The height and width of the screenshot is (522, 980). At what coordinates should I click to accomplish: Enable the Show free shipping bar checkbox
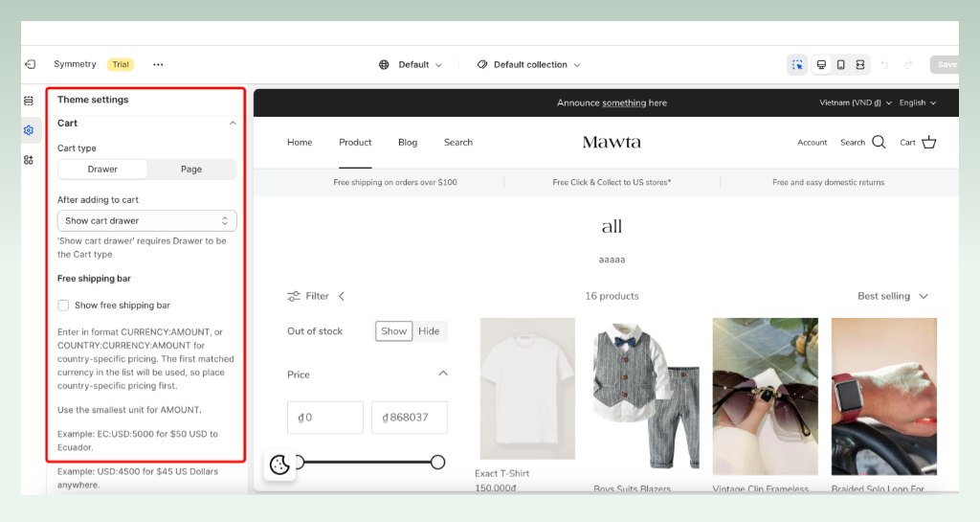click(x=63, y=306)
